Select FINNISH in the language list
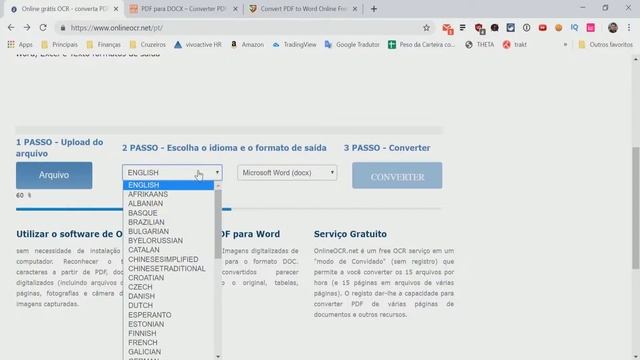640x360 pixels. 168,333
